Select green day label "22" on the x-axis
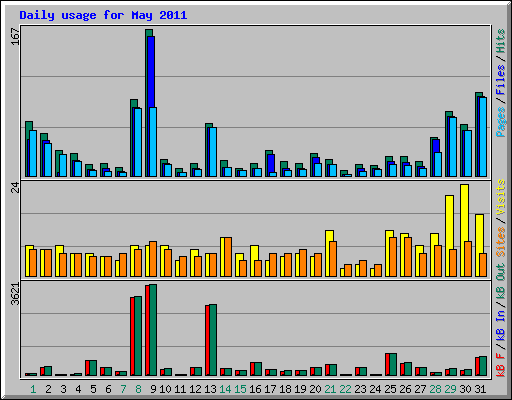Screen dimensions: 512x400 coord(345,389)
